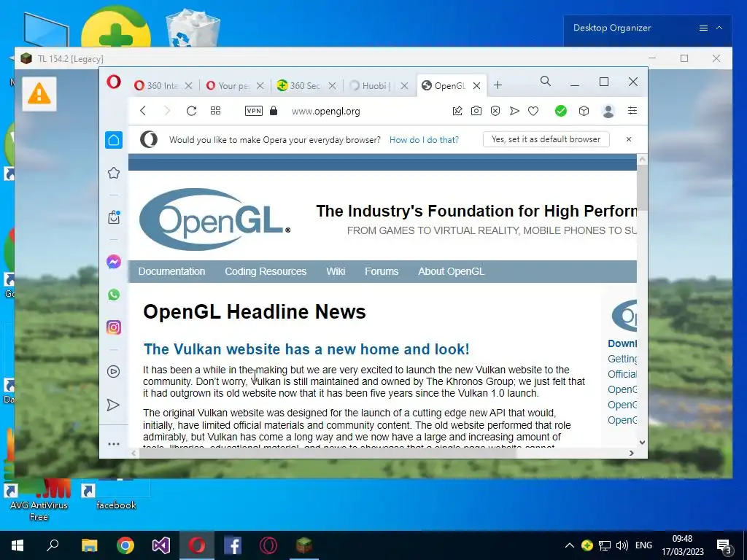
Task: Open Visual Studio from the taskbar
Action: point(161,545)
